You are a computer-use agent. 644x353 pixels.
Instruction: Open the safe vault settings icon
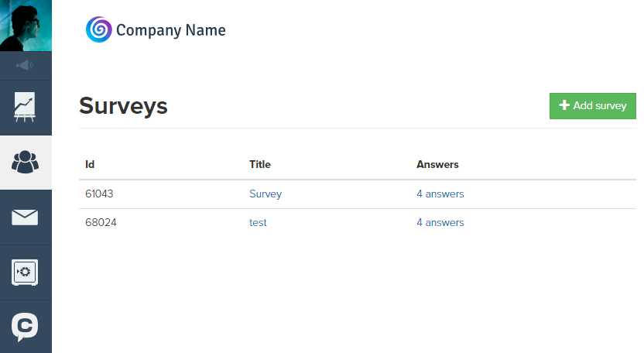point(25,272)
